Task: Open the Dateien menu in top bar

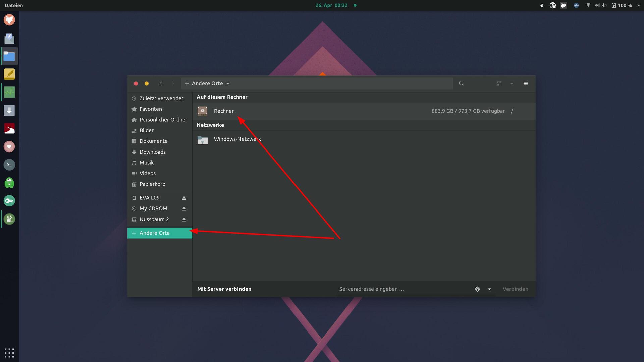Action: click(x=14, y=5)
